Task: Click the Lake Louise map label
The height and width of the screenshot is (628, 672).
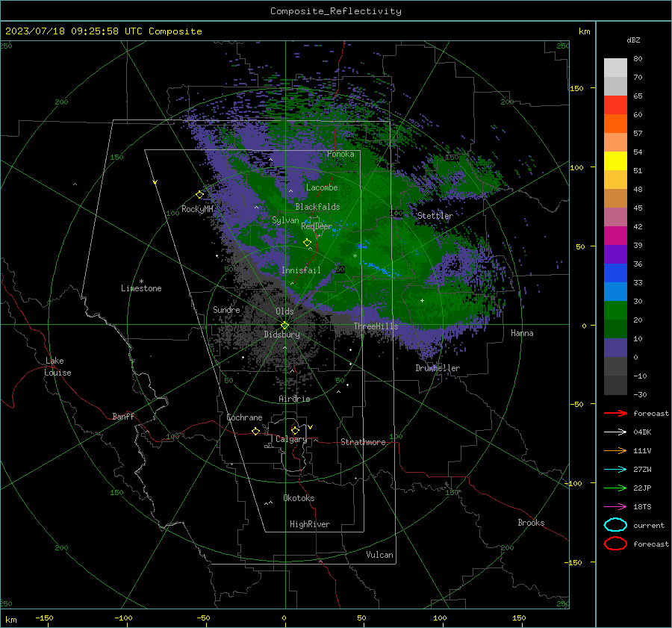Action: point(57,367)
